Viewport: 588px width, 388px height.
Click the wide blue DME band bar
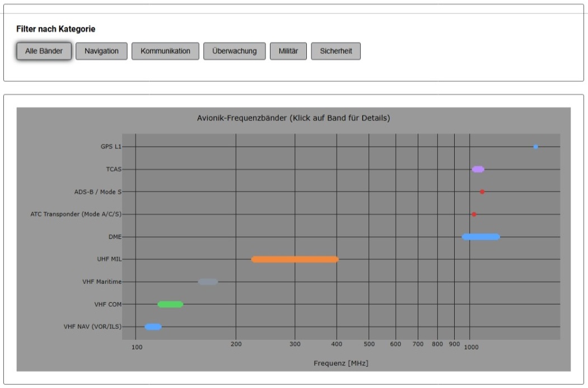point(480,237)
